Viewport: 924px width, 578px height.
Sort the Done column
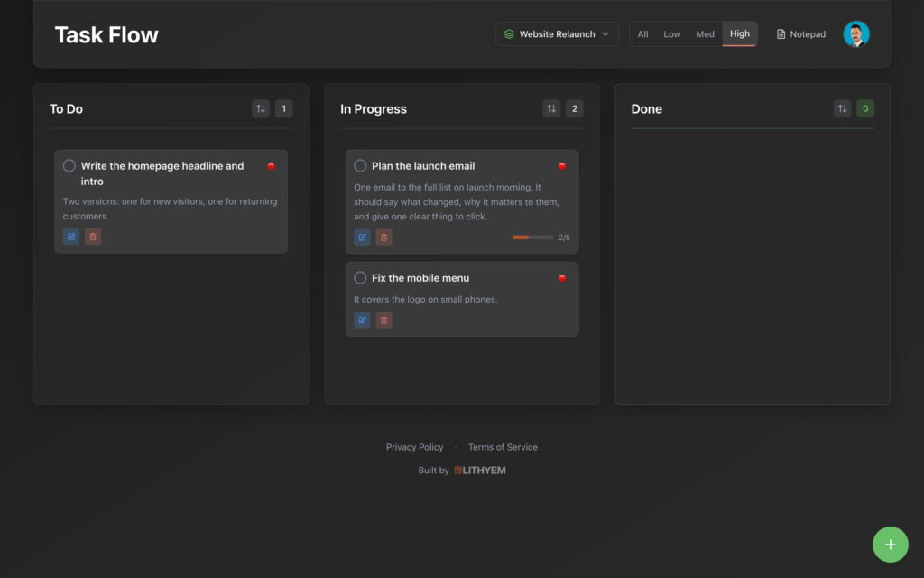pyautogui.click(x=842, y=108)
